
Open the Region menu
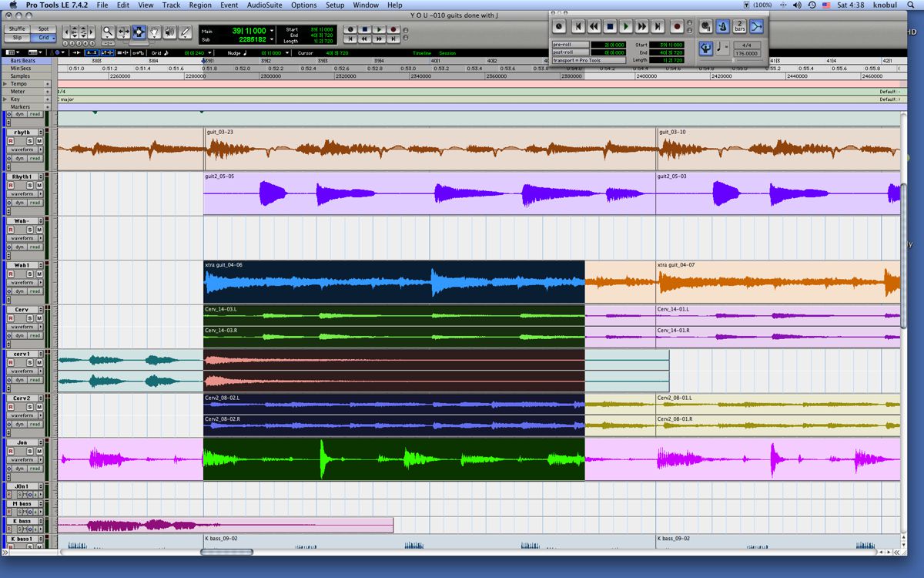pyautogui.click(x=200, y=5)
